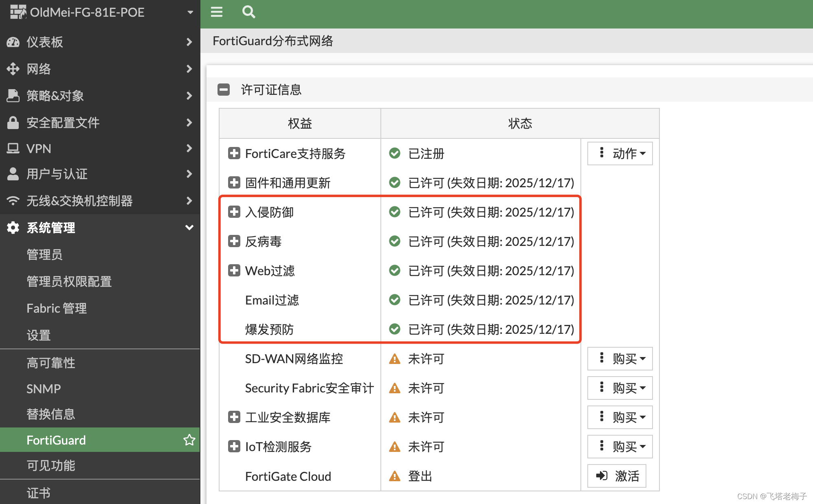Click green check icon in 反病毒 row

tap(395, 241)
